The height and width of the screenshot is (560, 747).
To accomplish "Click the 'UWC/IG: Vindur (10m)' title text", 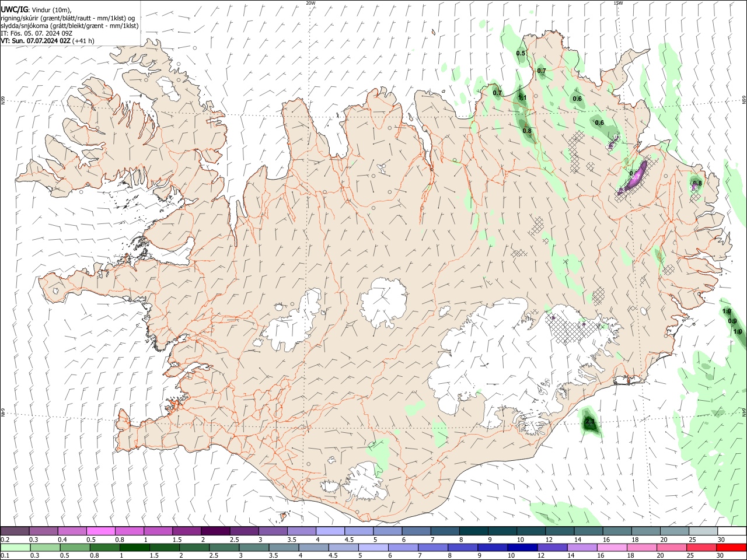I will [36, 10].
